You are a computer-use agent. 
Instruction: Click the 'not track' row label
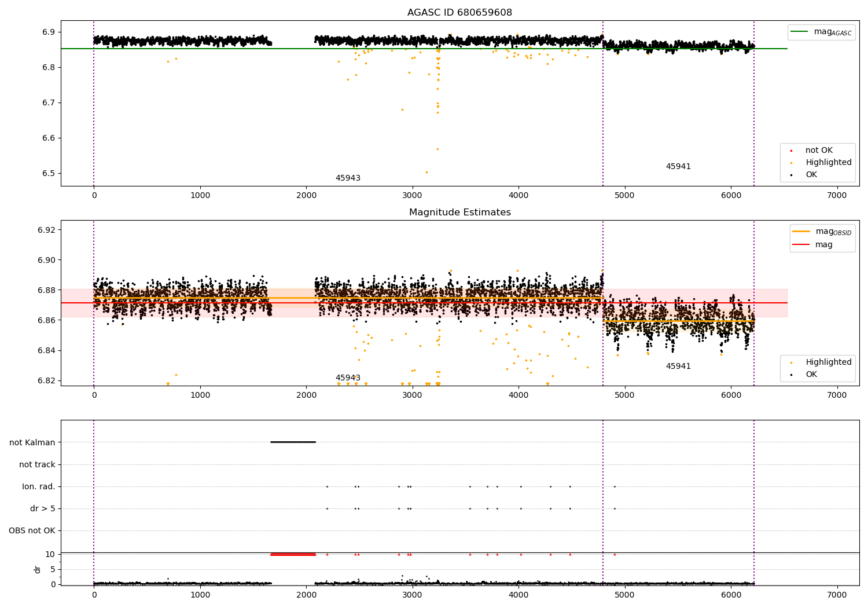pos(37,464)
